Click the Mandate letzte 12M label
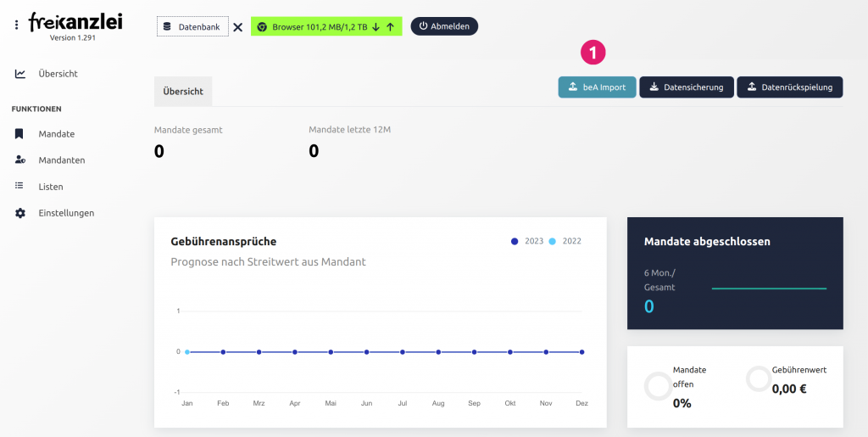 tap(350, 130)
